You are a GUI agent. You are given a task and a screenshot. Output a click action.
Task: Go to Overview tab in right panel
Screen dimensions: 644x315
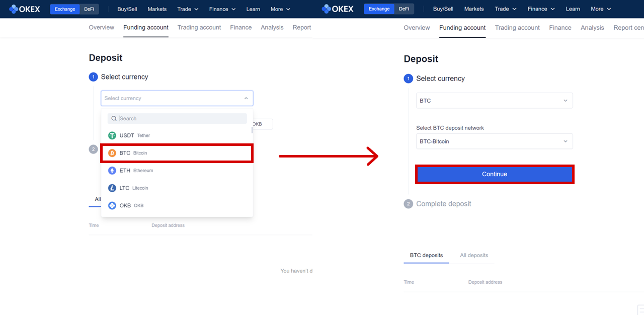pos(417,28)
